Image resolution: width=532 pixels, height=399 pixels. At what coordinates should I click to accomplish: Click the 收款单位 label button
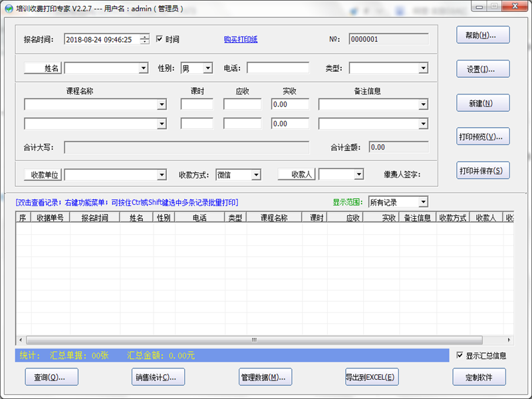point(43,175)
